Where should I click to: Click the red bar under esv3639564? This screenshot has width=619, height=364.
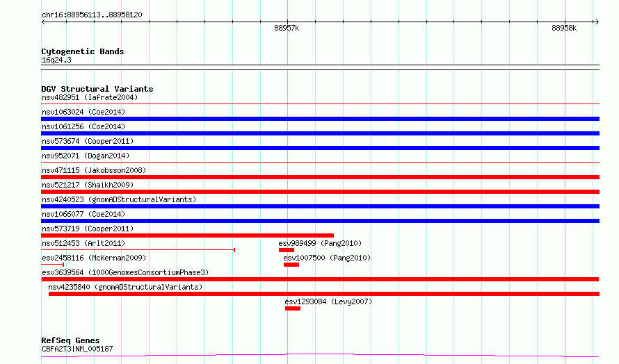[320, 279]
